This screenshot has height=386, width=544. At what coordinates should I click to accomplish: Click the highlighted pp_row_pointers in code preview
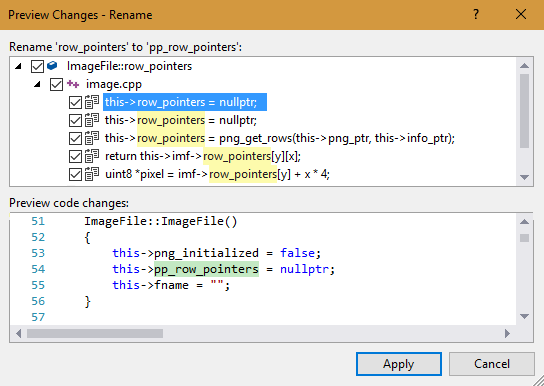click(206, 269)
